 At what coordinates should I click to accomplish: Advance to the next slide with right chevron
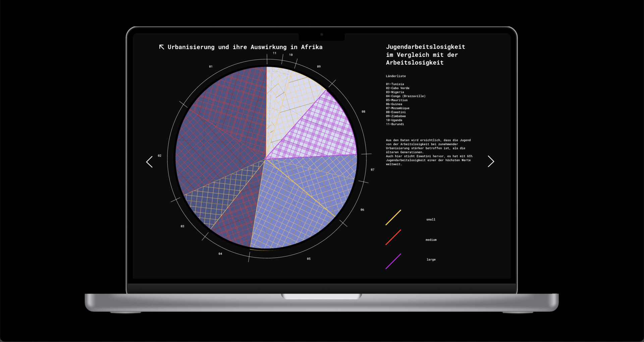491,161
